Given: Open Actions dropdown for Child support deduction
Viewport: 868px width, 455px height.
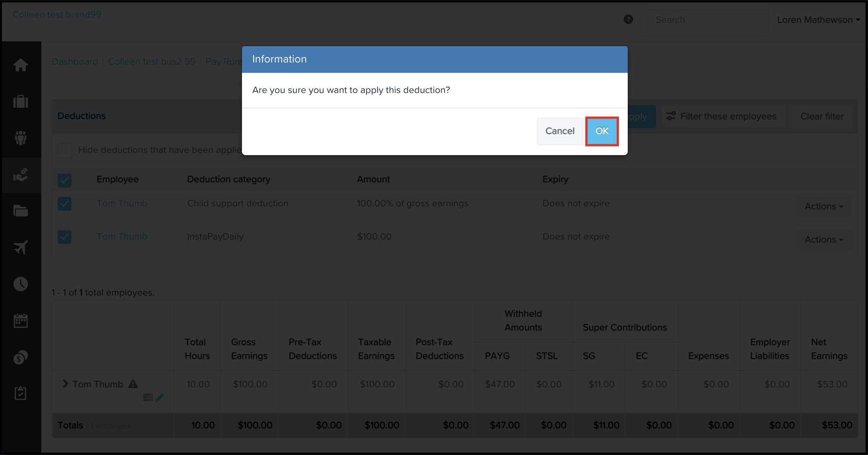Looking at the screenshot, I should coord(823,206).
